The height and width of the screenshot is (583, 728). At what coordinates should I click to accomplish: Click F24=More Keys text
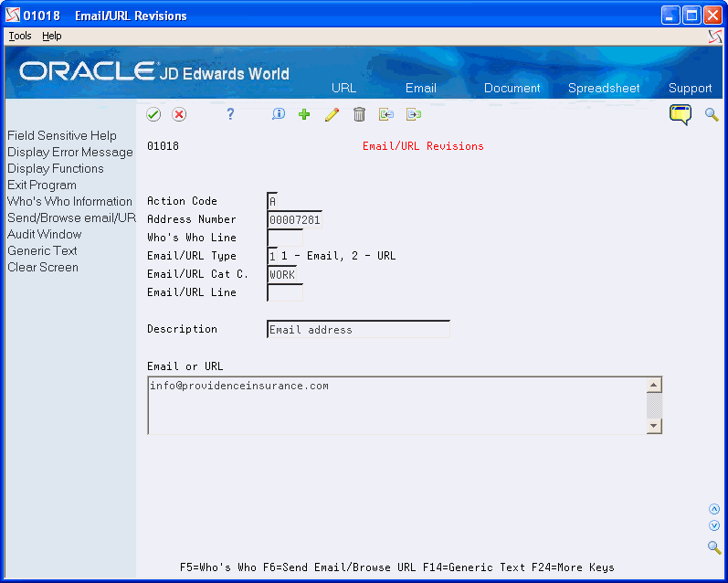coord(573,567)
